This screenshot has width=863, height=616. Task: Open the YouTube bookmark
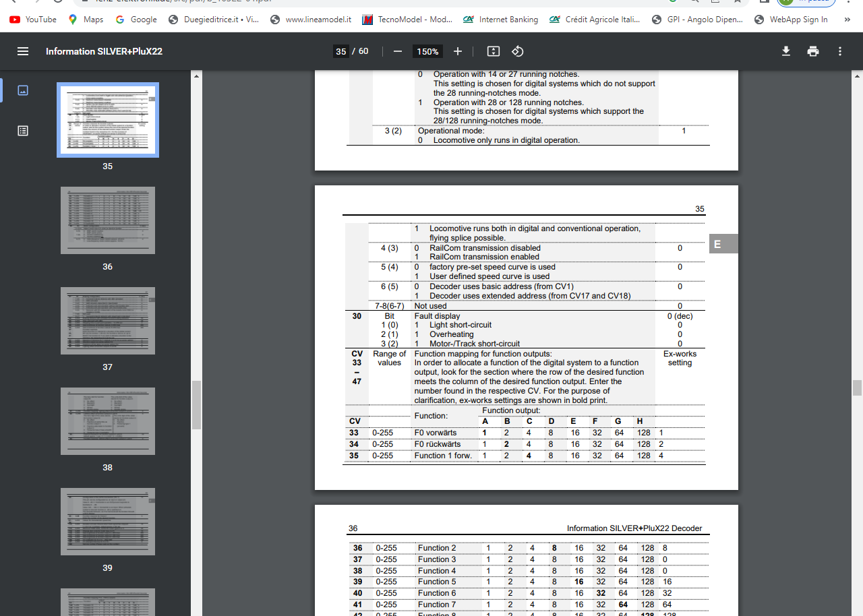click(33, 20)
